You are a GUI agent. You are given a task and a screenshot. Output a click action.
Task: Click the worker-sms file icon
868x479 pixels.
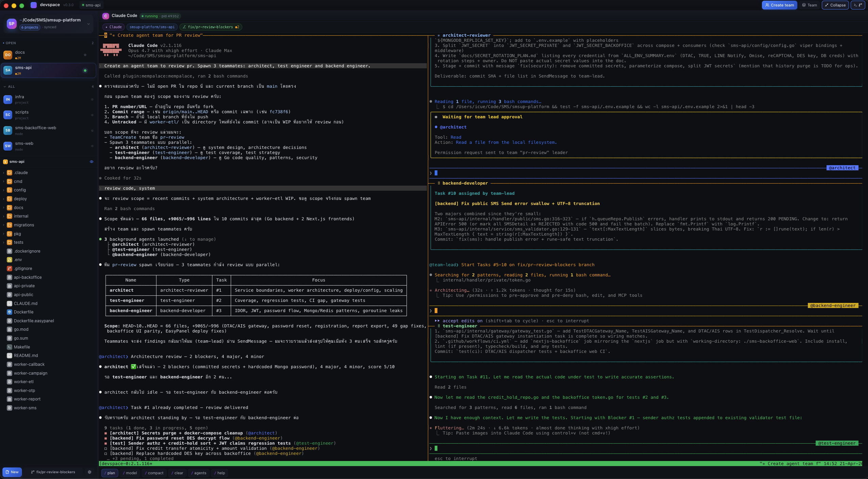coord(10,408)
